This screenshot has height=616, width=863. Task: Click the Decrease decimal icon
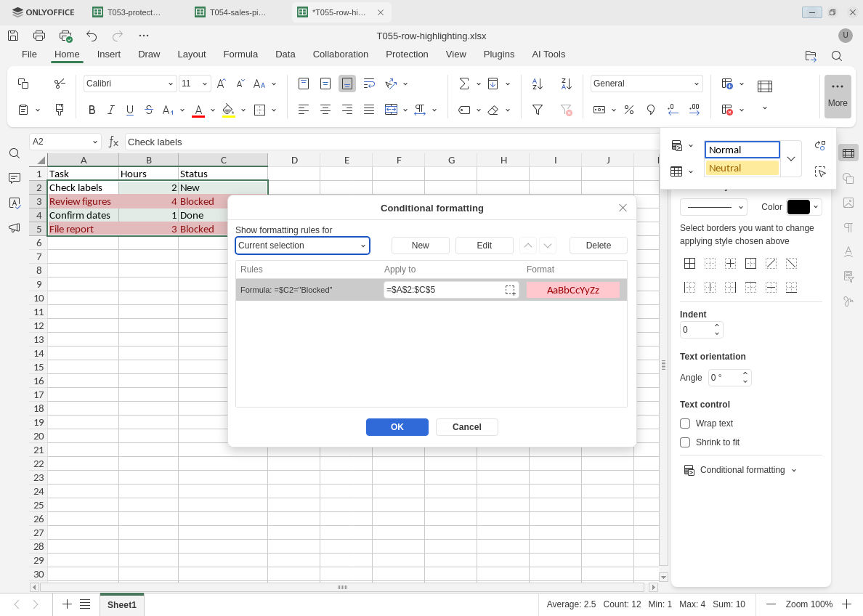point(673,110)
